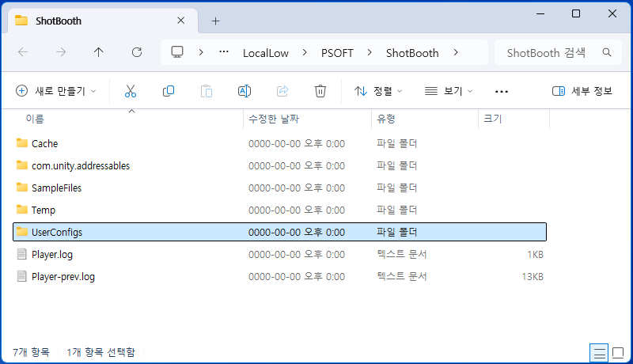Click the PSOFT breadcrumb
The height and width of the screenshot is (364, 633).
tap(337, 53)
